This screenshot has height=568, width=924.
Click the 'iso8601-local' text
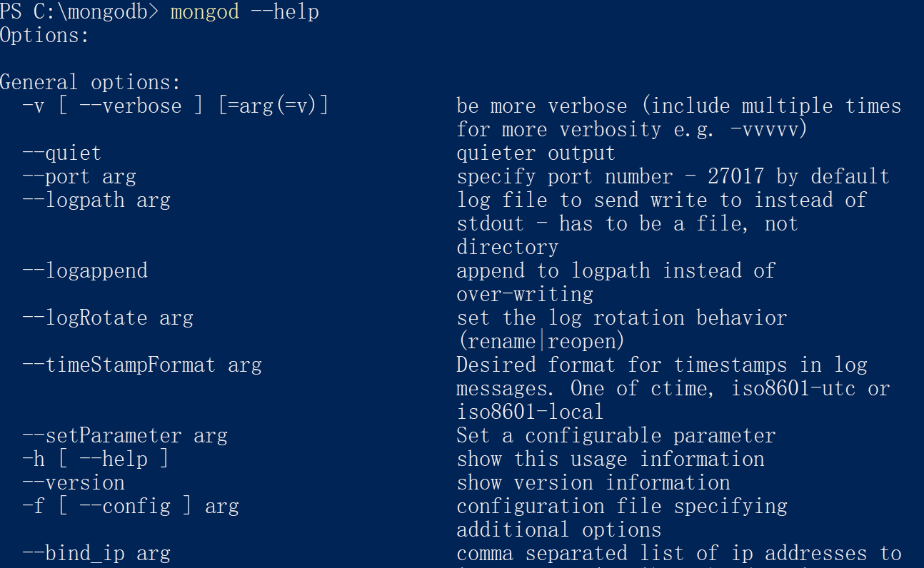pos(530,412)
